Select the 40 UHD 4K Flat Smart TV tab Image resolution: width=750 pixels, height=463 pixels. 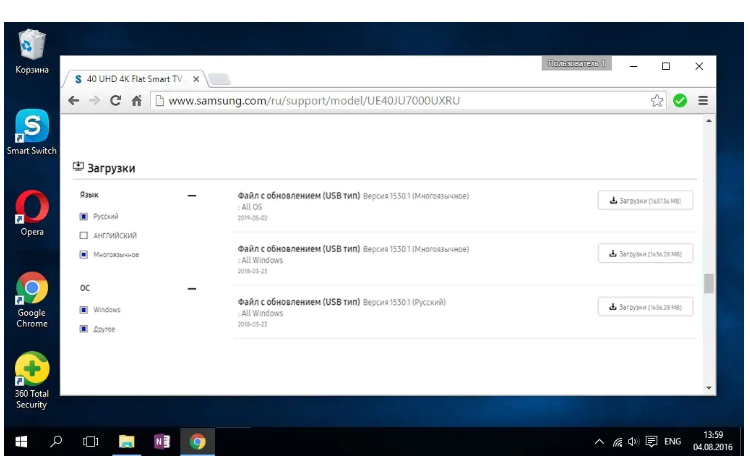coord(132,78)
